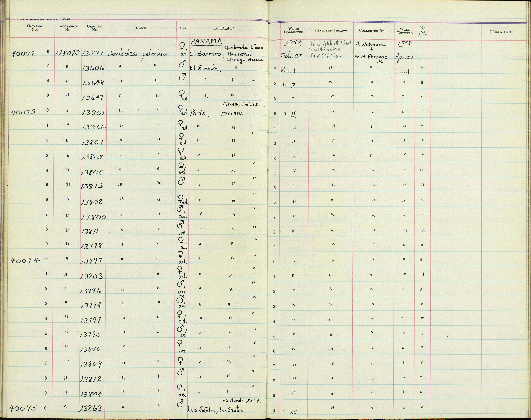Click the 'Remarks' column header
Viewport: 531px width, 420px height.
coord(500,32)
